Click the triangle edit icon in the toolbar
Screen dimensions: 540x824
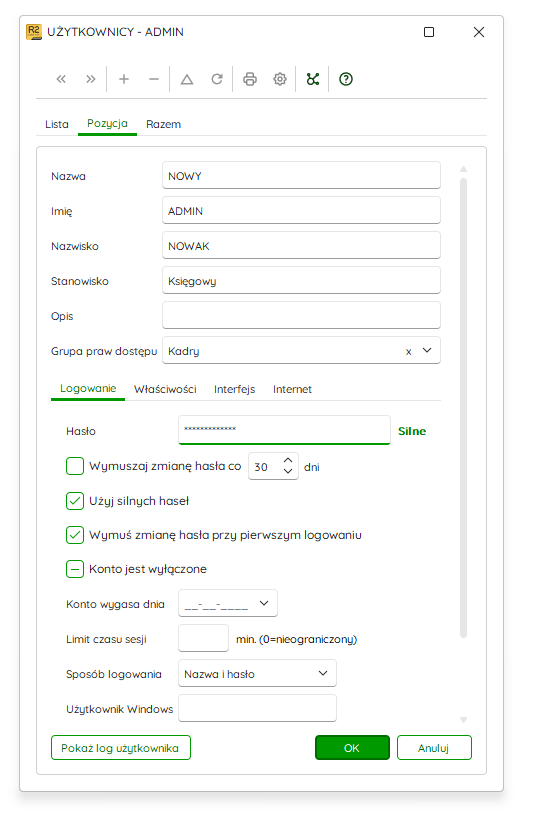[187, 79]
